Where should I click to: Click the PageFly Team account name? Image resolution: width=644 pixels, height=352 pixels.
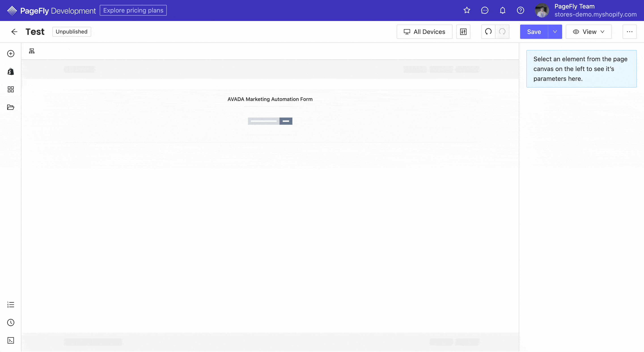tap(574, 6)
